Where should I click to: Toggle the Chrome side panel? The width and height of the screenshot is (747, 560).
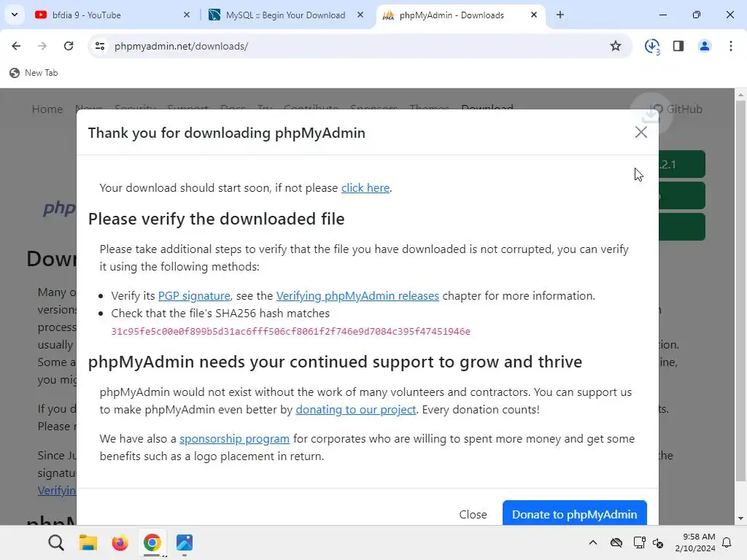point(678,46)
